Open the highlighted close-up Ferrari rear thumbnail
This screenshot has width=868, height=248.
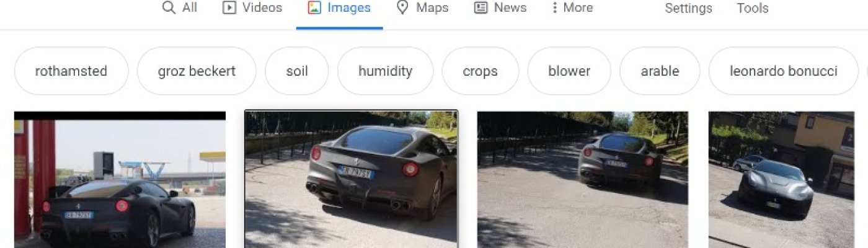click(x=352, y=179)
